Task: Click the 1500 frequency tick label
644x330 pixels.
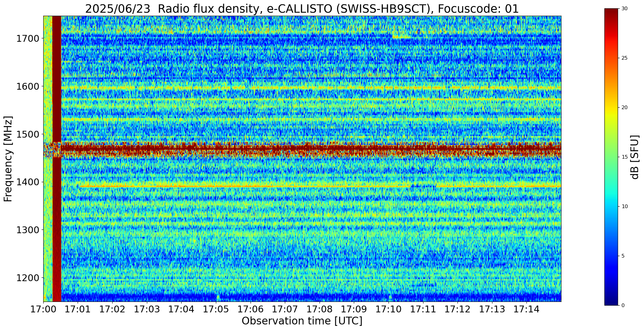Action: point(28,134)
